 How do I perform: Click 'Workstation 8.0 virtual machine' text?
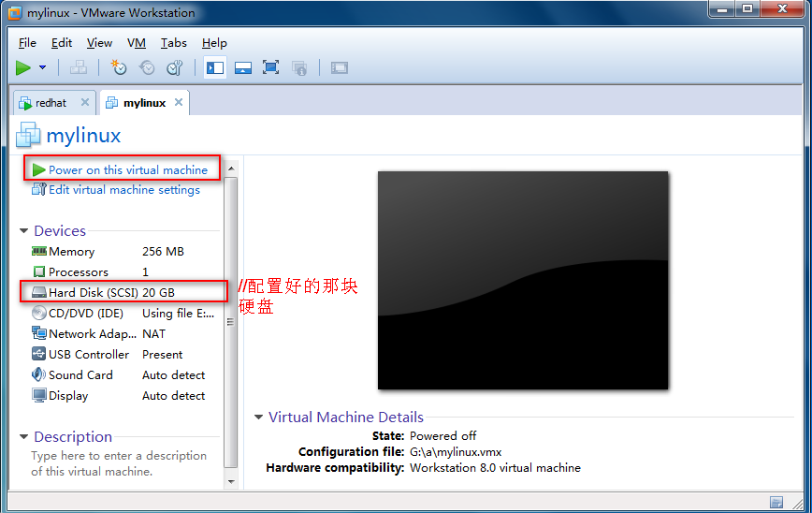click(x=495, y=468)
